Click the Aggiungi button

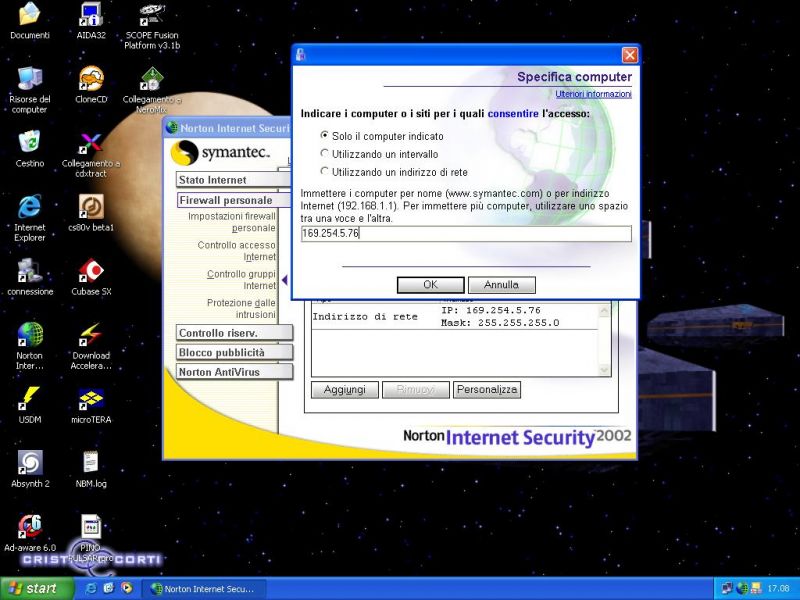(345, 390)
